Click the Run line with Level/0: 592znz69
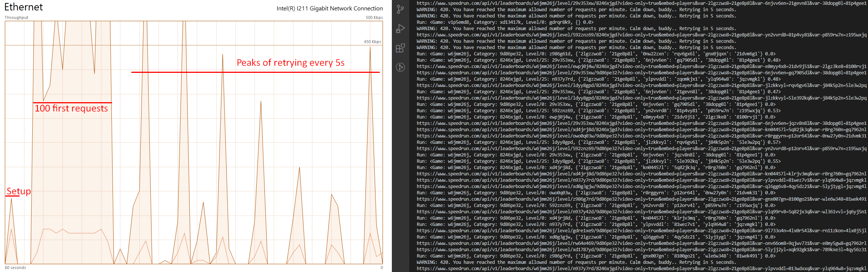 click(x=596, y=205)
